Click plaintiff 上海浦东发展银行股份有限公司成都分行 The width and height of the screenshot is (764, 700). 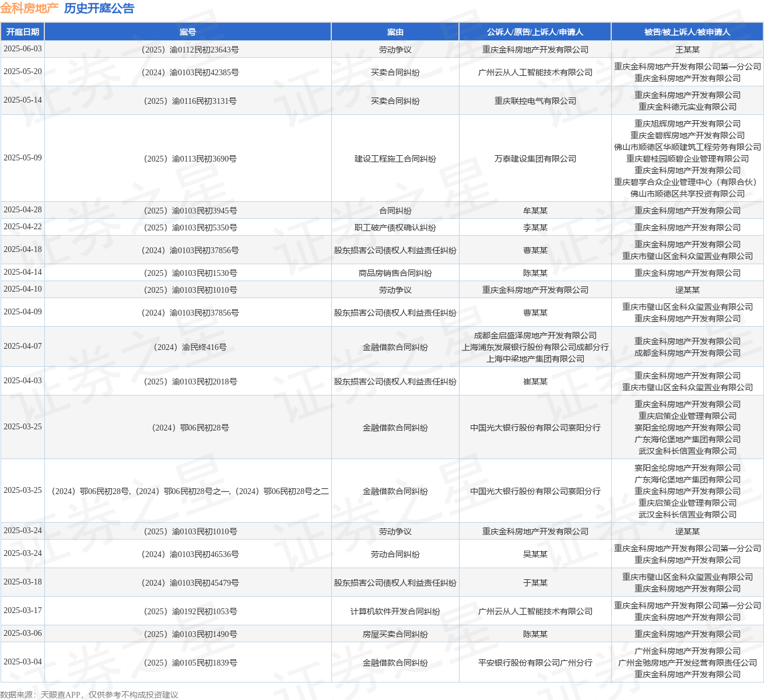(x=535, y=347)
